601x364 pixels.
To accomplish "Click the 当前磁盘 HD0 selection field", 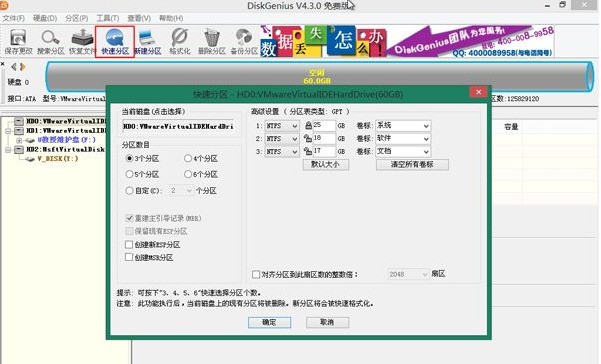I will point(178,126).
